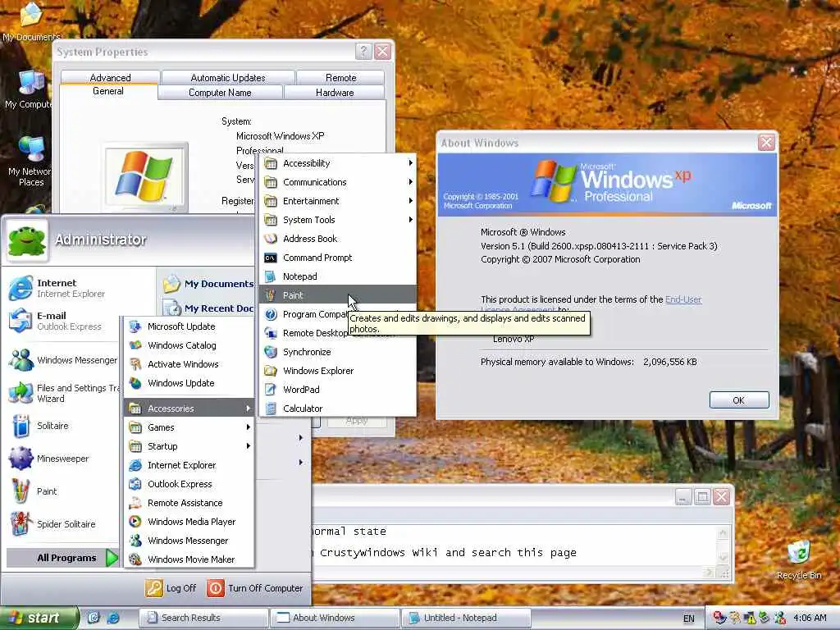Click the Windows Media Player icon
This screenshot has height=630, width=840.
(135, 521)
